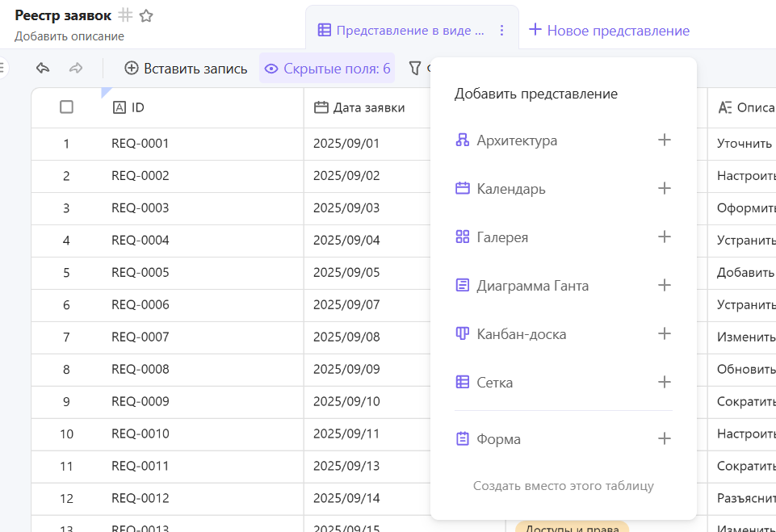The width and height of the screenshot is (776, 532).
Task: Select Календарь view option
Action: [563, 189]
